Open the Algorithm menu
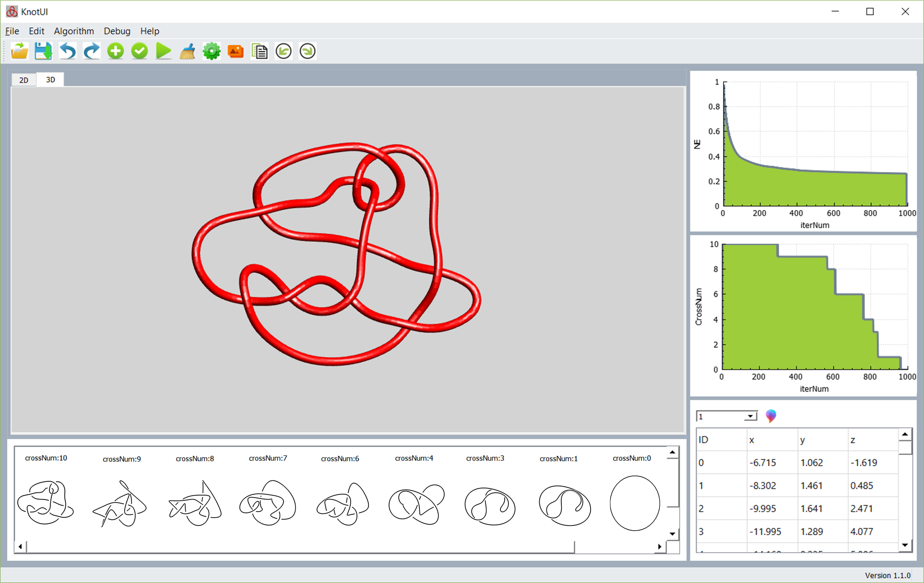 click(x=74, y=31)
